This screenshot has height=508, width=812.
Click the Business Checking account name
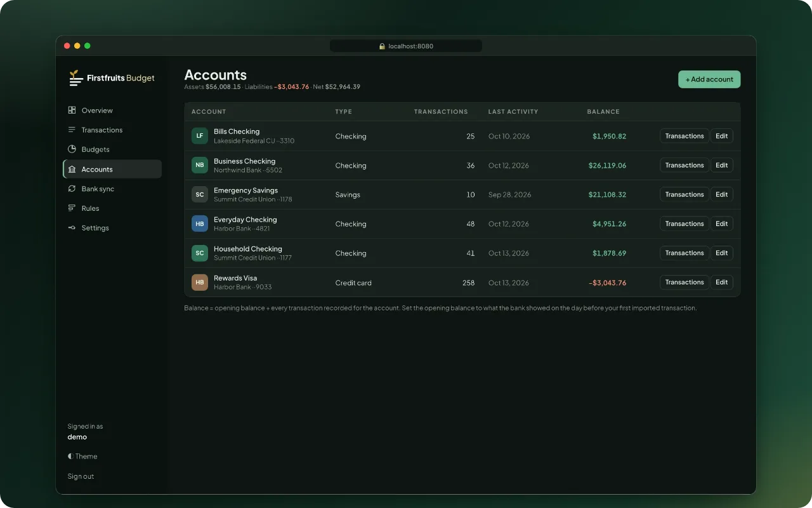click(244, 161)
